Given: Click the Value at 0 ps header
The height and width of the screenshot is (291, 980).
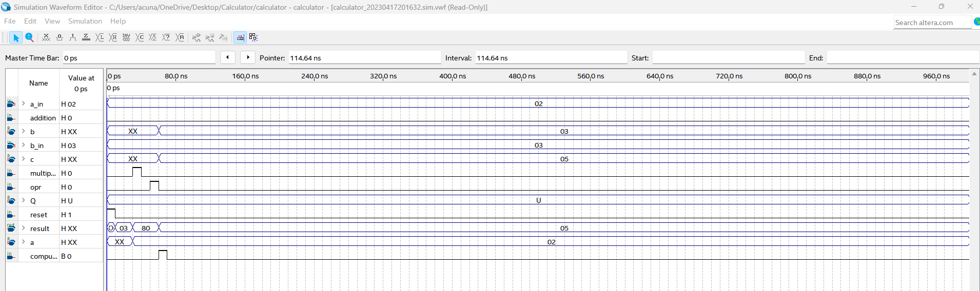Looking at the screenshot, I should coord(81,83).
